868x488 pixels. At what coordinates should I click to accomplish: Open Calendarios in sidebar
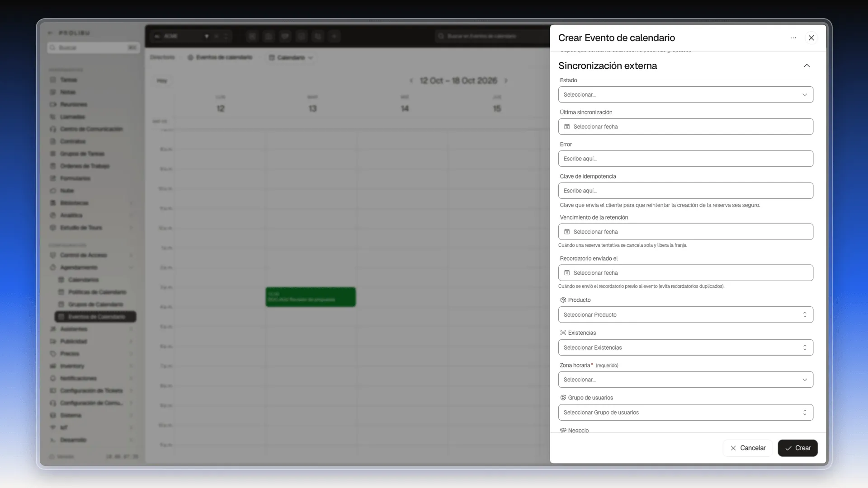click(83, 280)
